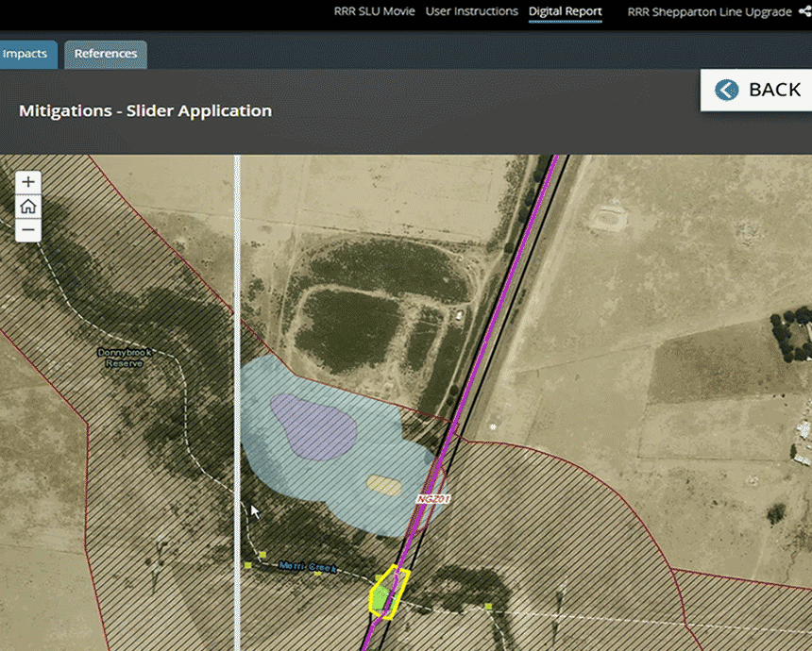The image size is (812, 651).
Task: Click the Merri Creek label on map
Action: click(x=308, y=567)
